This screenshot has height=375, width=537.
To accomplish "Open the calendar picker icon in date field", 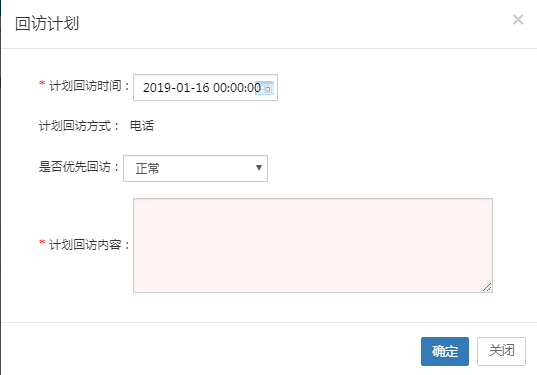I will click(x=264, y=88).
